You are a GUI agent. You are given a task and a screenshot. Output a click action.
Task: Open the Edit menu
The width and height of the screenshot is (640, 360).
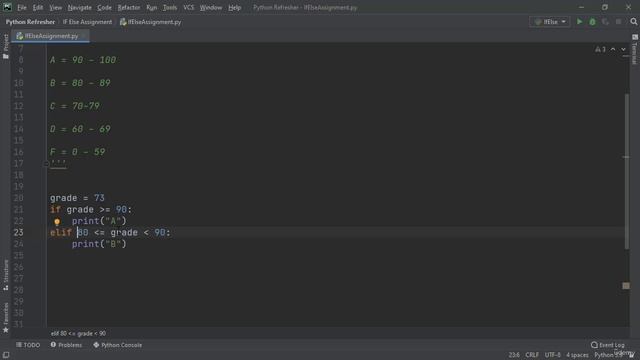click(x=38, y=7)
